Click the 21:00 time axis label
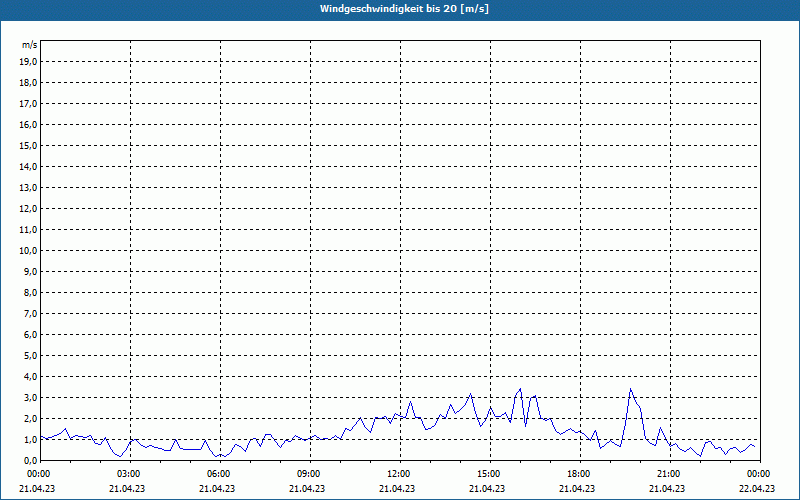Image resolution: width=800 pixels, height=500 pixels. pyautogui.click(x=670, y=474)
